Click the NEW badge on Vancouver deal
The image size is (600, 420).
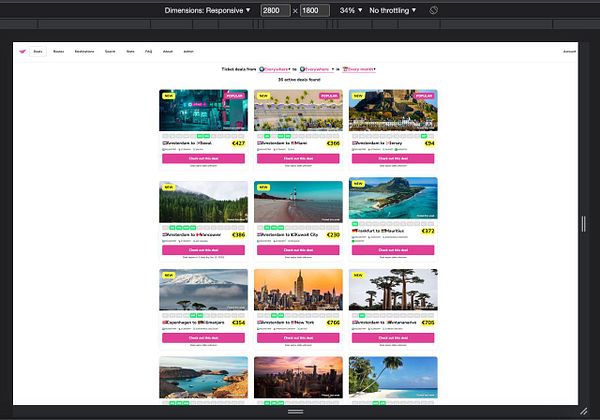(169, 186)
